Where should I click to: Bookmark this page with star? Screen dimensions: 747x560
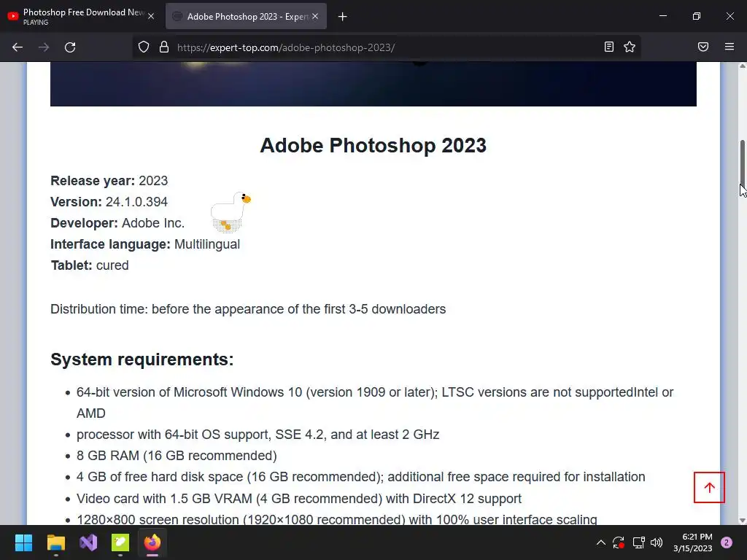tap(630, 47)
